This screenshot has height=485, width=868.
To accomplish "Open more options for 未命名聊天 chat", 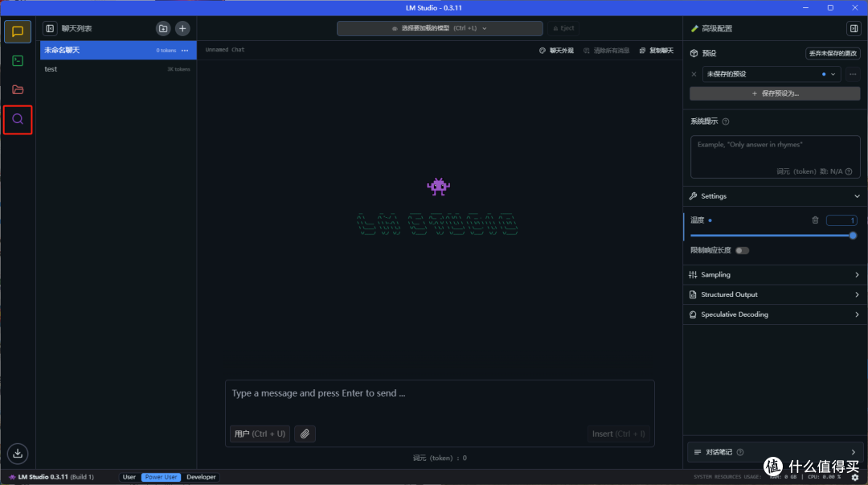I will click(185, 51).
